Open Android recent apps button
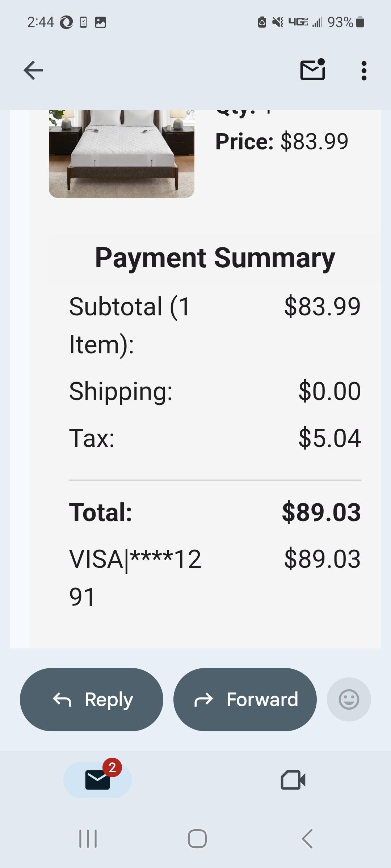391x868 pixels. pyautogui.click(x=88, y=839)
